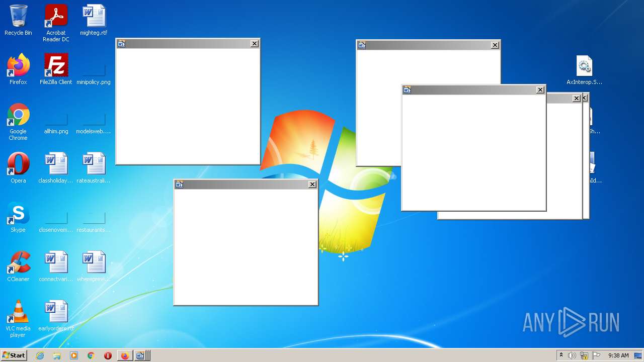Screen dimensions: 644x362
Task: Close the frontmost blank window on the right
Action: 540,90
